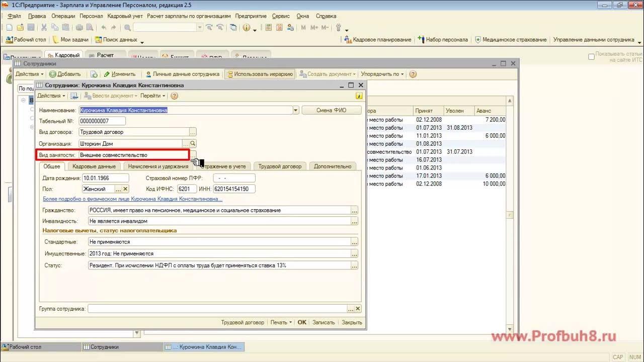Click the Принят column header in list

point(428,111)
